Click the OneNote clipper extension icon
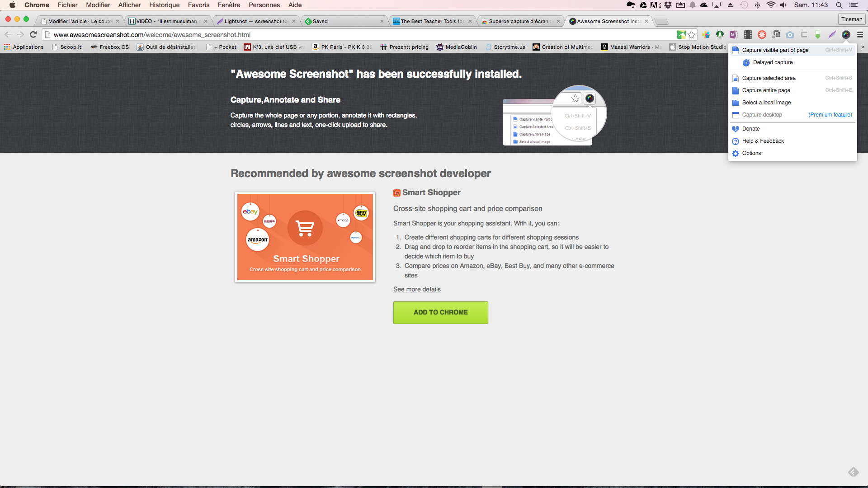Image resolution: width=868 pixels, height=488 pixels. point(734,34)
